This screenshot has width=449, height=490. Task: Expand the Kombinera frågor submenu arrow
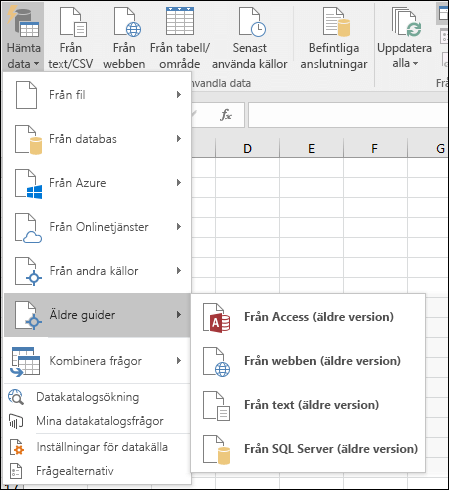click(179, 361)
